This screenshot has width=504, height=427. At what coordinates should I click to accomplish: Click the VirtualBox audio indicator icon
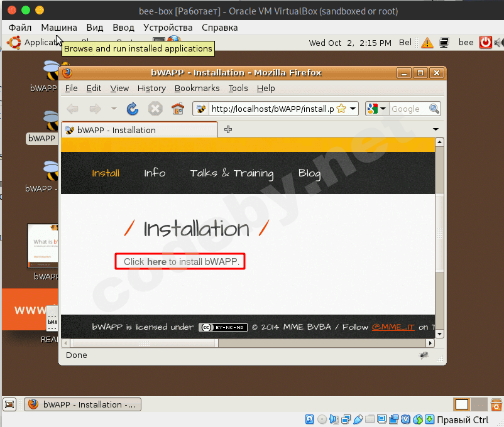click(x=334, y=419)
